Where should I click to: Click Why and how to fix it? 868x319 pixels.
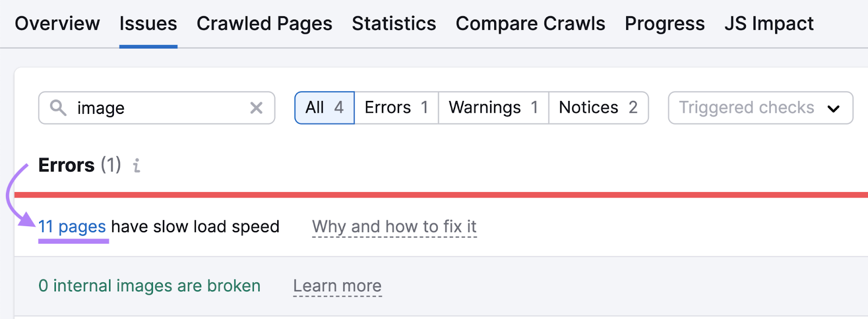point(394,226)
